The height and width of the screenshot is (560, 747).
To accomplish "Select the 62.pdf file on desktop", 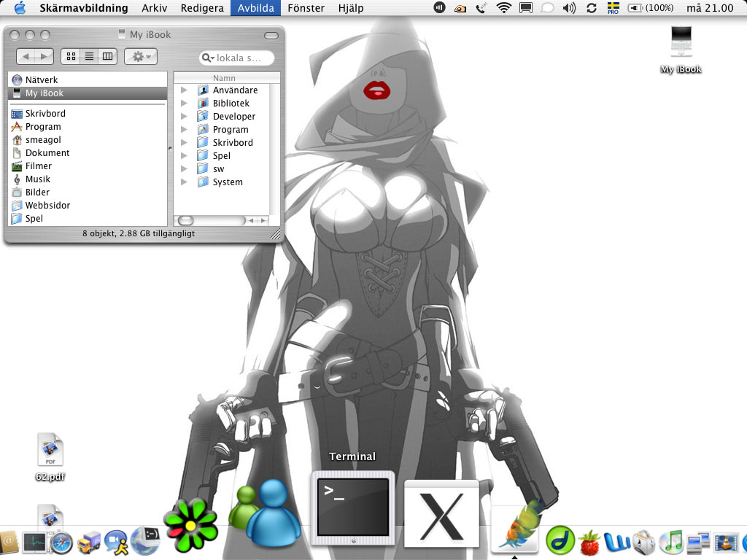I will click(50, 456).
